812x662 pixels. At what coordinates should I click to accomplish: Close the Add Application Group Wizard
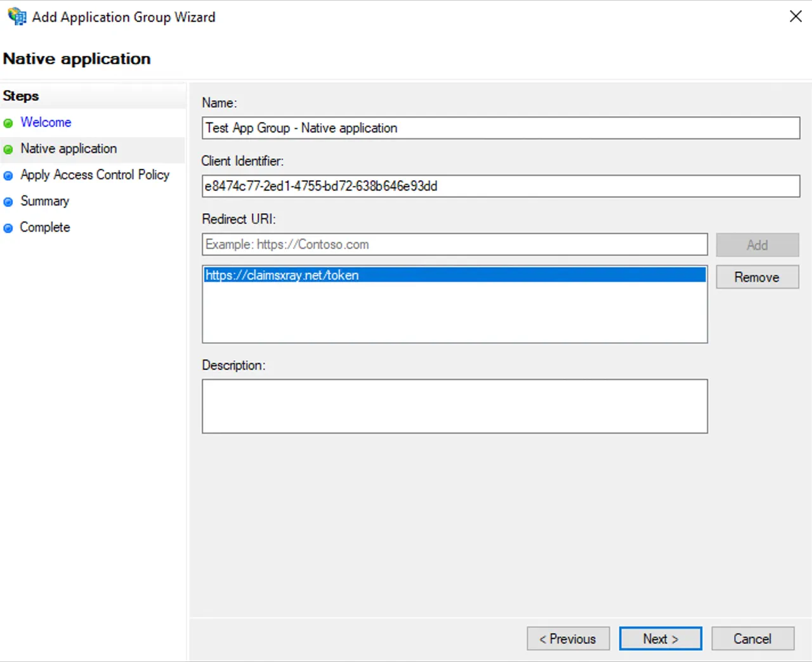click(796, 17)
